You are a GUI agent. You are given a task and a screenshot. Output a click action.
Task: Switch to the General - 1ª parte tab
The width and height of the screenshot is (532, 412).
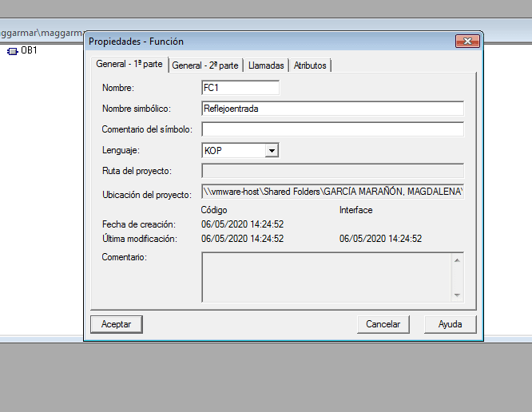(x=128, y=65)
